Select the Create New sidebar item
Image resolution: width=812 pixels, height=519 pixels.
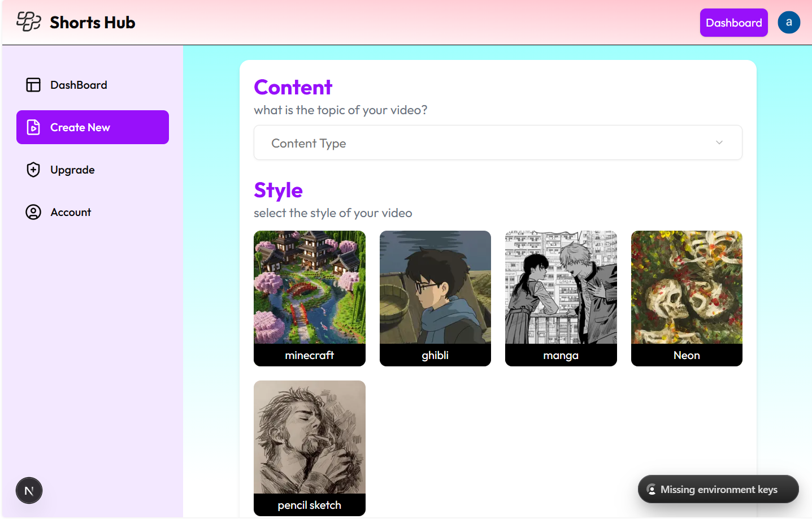point(93,127)
